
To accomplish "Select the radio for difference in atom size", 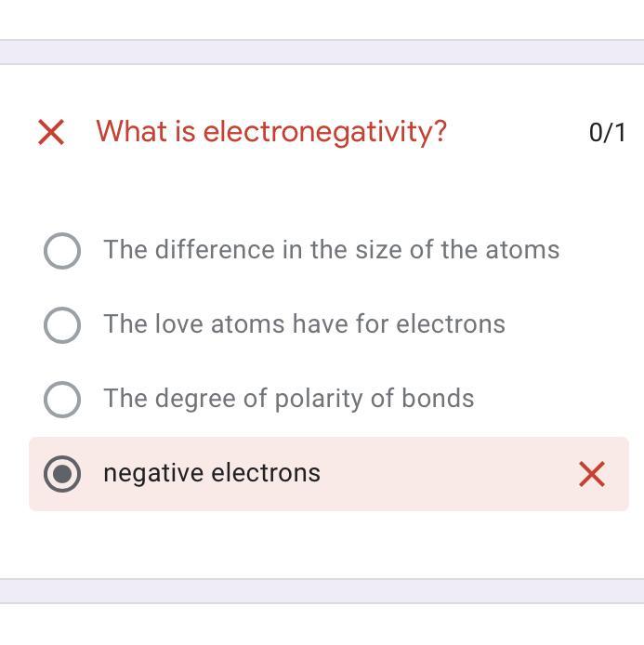I will (62, 250).
